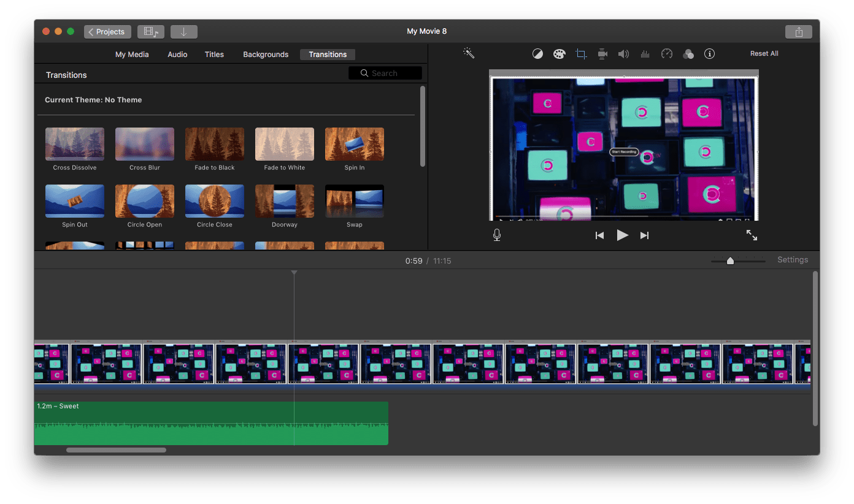Screen dimensions: 854x504
Task: Open the Color Correction palette tool
Action: (559, 53)
